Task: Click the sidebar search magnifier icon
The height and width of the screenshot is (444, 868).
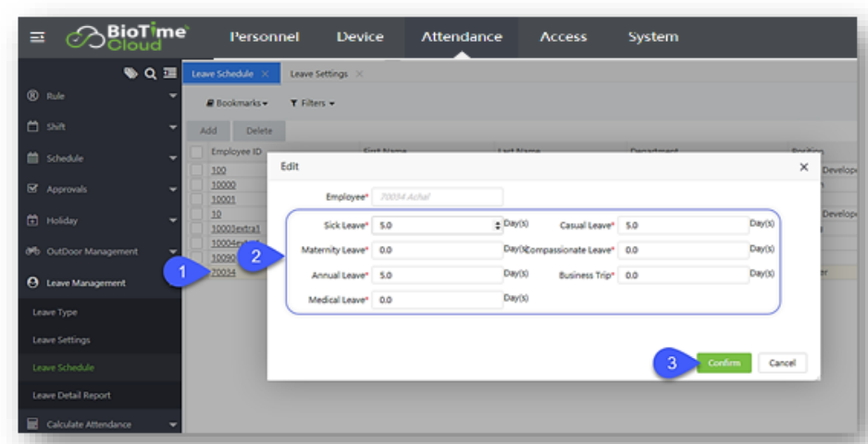Action: pyautogui.click(x=148, y=73)
